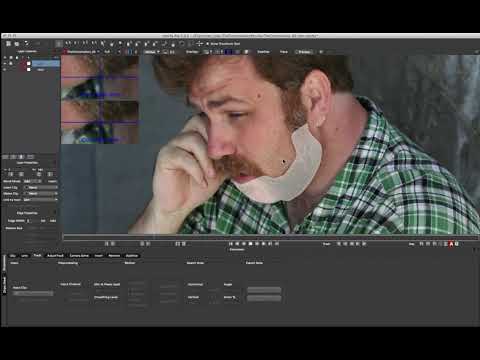Image resolution: width=480 pixels, height=360 pixels.
Task: Click the crosshair icon in the top toolbar
Action: click(x=199, y=44)
